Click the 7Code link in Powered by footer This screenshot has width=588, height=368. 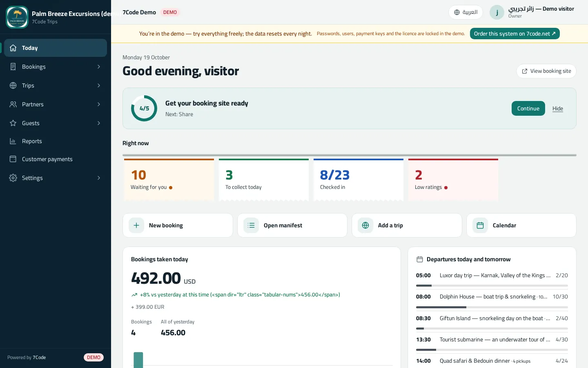(39, 357)
